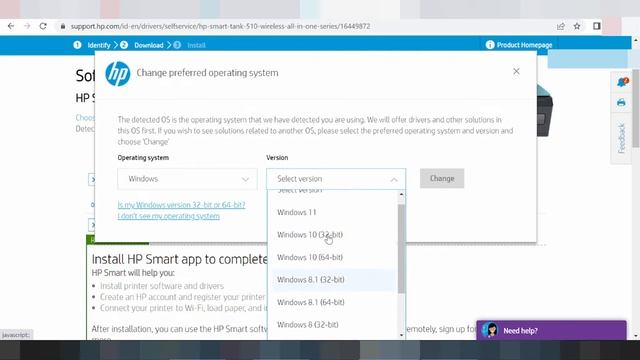Choose Windows 8.1 (32-bit) option
Viewport: 640px width, 360px height.
tap(332, 280)
